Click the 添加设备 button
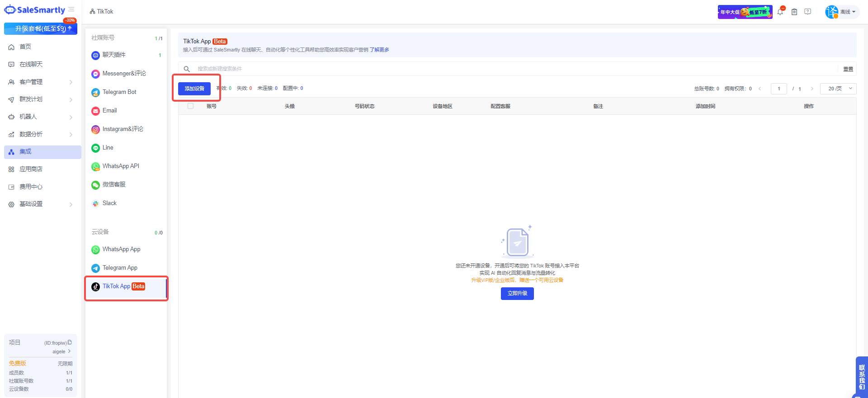 (194, 89)
